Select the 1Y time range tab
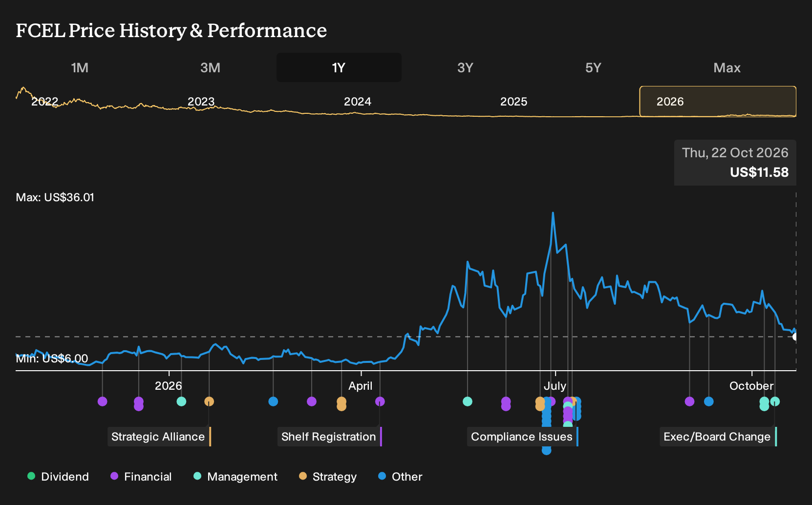This screenshot has width=812, height=505. (339, 67)
